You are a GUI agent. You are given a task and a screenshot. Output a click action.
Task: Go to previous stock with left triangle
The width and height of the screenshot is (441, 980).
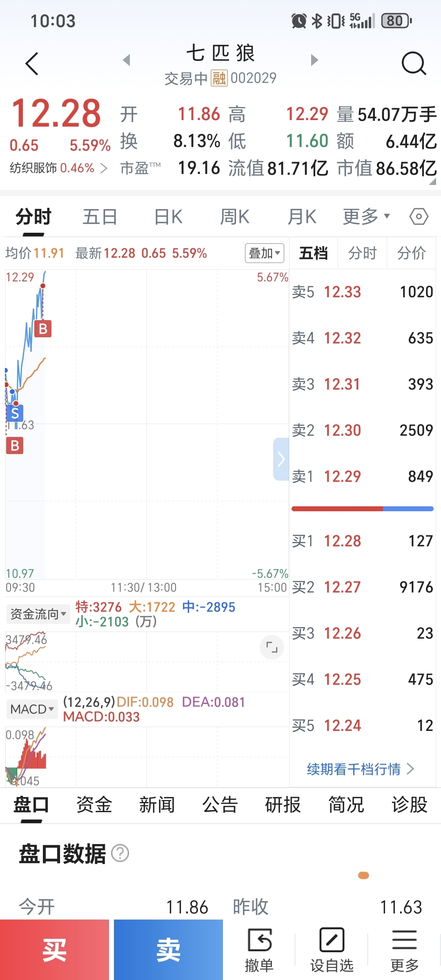127,60
